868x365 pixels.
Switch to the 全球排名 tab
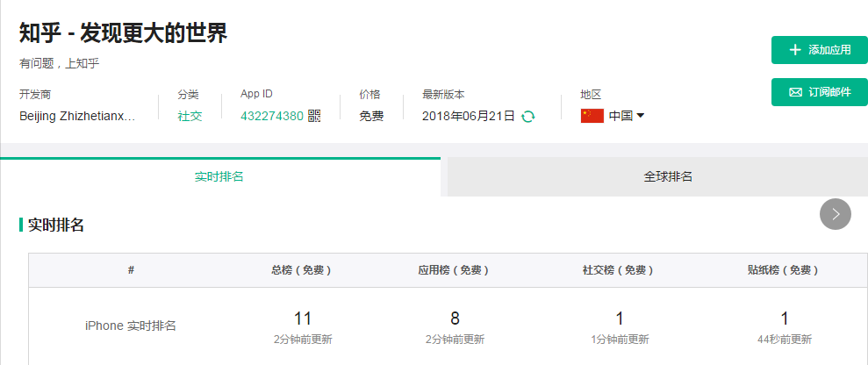(x=668, y=176)
